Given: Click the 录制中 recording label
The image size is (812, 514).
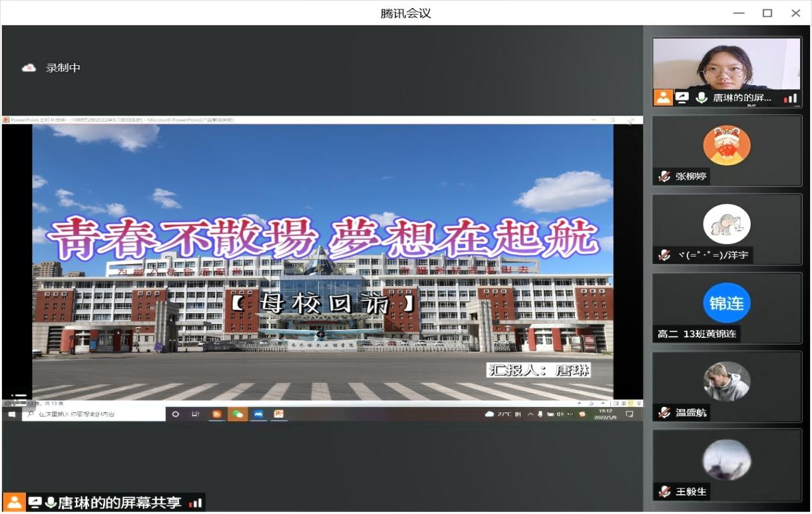Looking at the screenshot, I should point(63,68).
